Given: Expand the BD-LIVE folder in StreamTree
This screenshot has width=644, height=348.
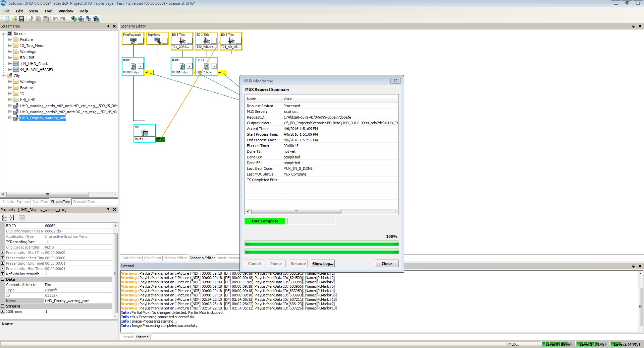Looking at the screenshot, I should click(10, 58).
